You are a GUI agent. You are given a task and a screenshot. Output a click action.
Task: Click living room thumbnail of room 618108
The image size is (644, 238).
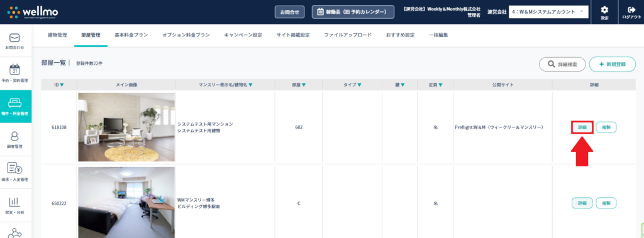pos(126,127)
